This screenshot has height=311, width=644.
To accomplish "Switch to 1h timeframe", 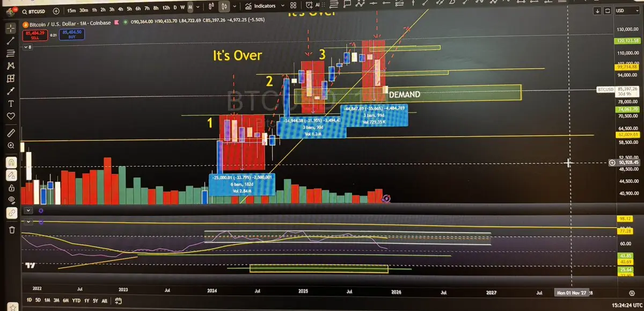I will click(x=94, y=11).
